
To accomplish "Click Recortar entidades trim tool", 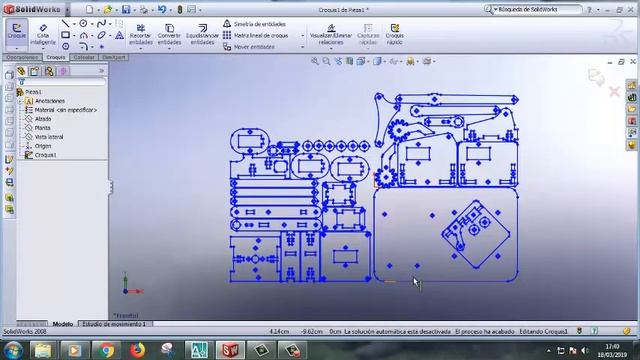I will (140, 34).
